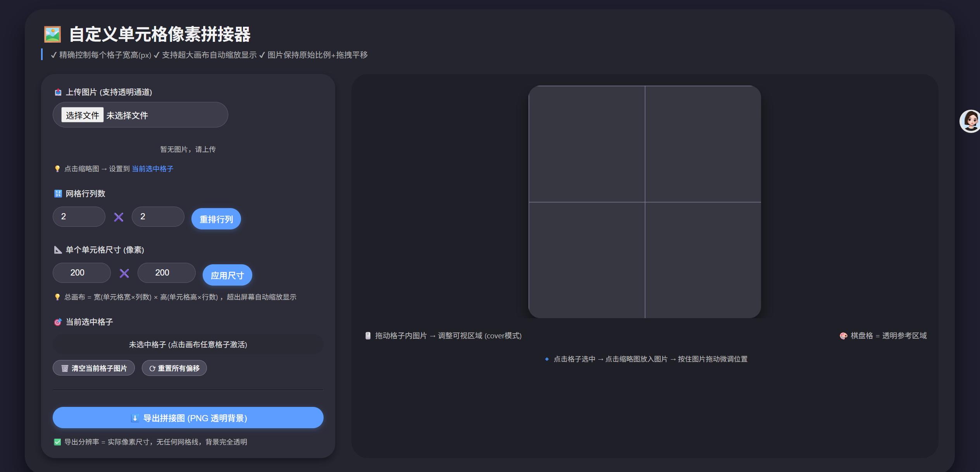Select the top-left canvas grid cell
980x472 pixels.
(587, 144)
